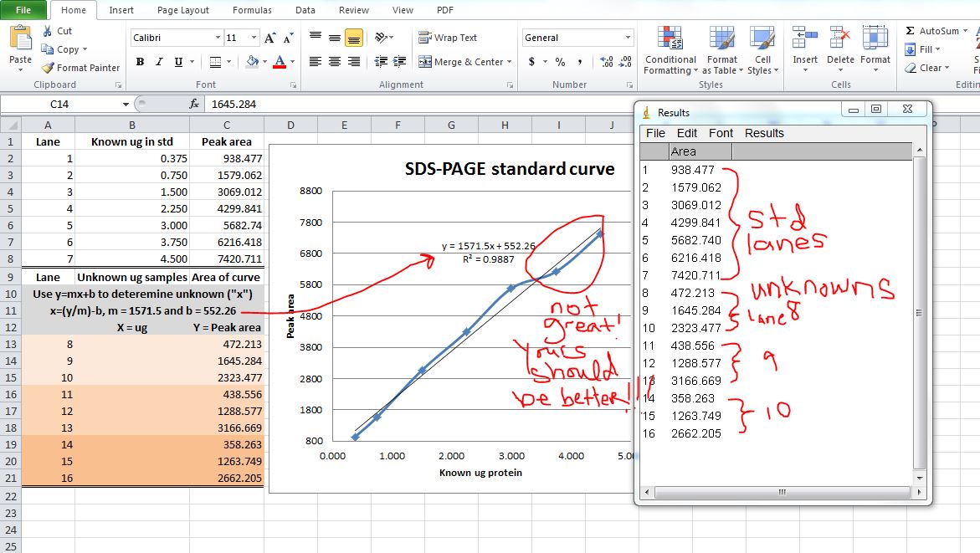
Task: Click the Increase Decimal icon
Action: point(607,62)
